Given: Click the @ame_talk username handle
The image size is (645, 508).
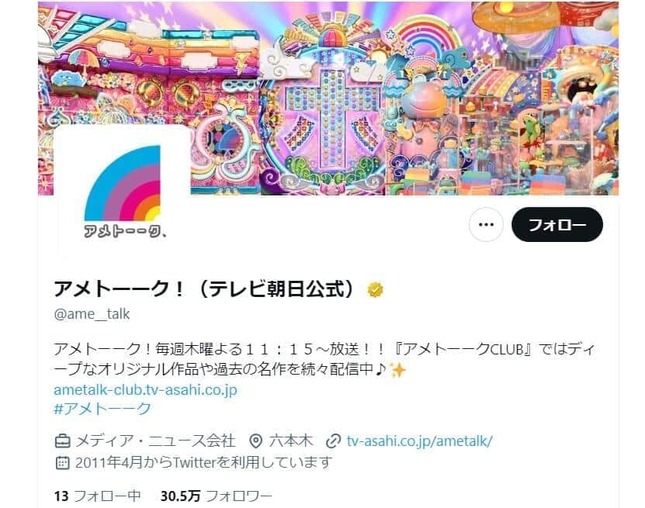Looking at the screenshot, I should [x=92, y=314].
